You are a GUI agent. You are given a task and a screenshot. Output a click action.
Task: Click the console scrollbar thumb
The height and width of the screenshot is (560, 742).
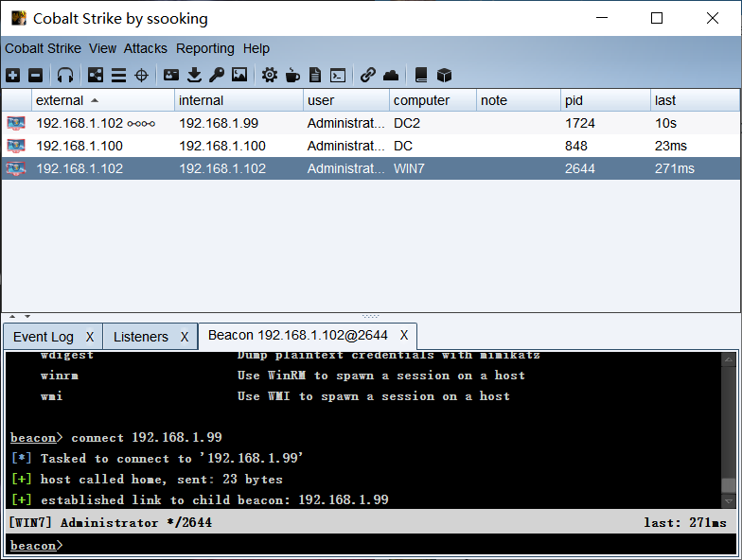point(729,485)
